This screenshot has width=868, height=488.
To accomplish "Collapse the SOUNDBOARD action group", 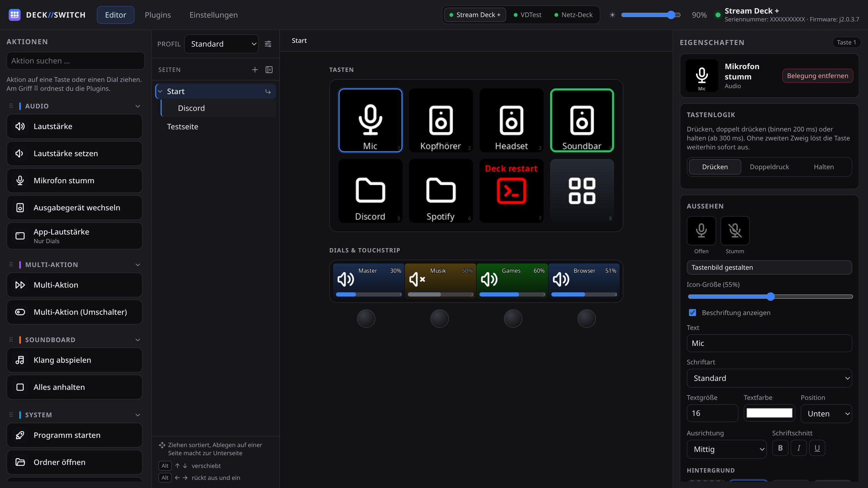I will point(138,340).
